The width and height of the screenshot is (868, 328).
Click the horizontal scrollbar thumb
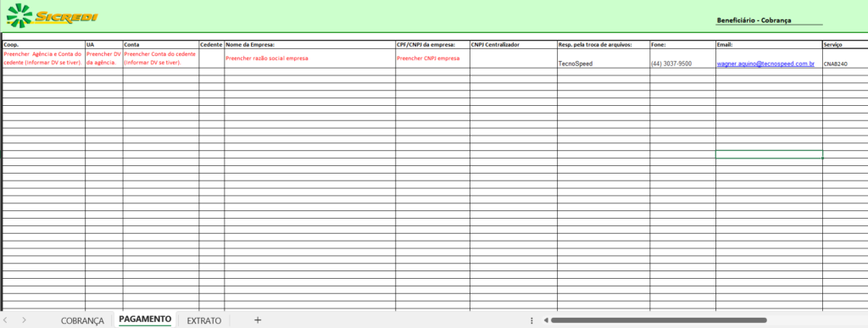[x=659, y=320]
